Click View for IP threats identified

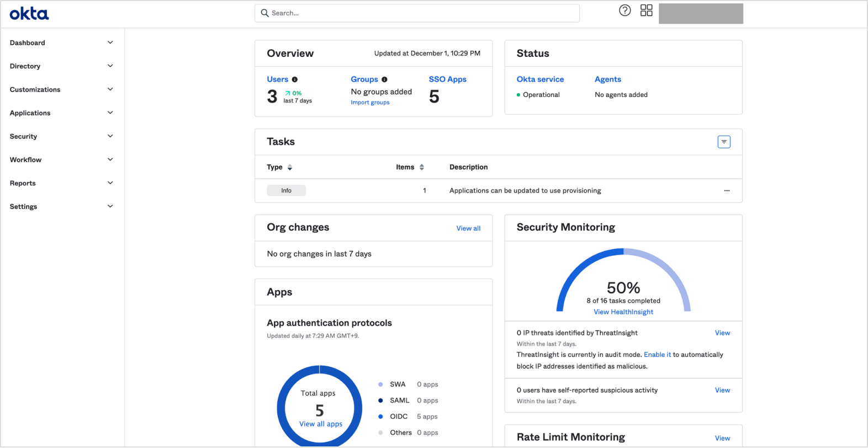(722, 333)
